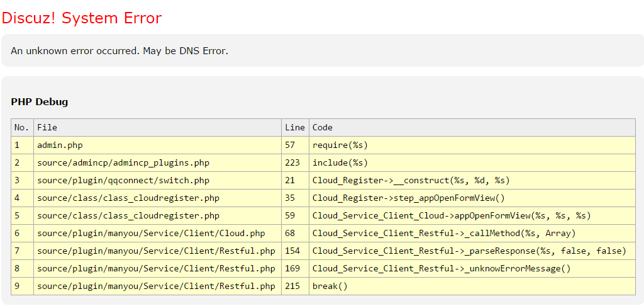Screen dimensions: 644x306
Task: Click the No. column header
Action: (21, 127)
